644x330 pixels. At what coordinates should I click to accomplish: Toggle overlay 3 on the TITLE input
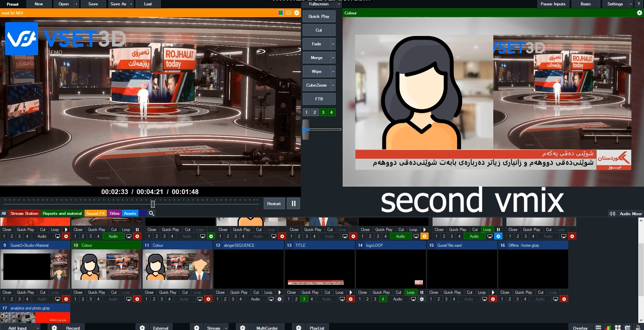coord(304,299)
